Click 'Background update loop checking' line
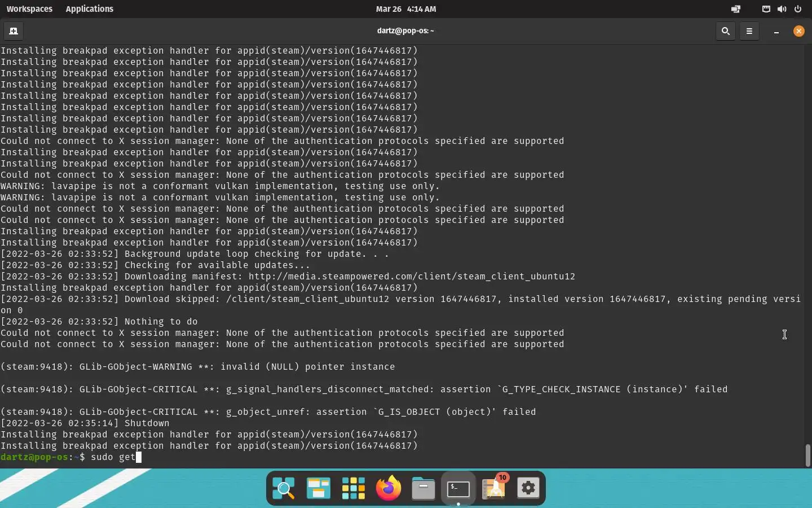Screen dimensions: 812x508 coord(195,254)
